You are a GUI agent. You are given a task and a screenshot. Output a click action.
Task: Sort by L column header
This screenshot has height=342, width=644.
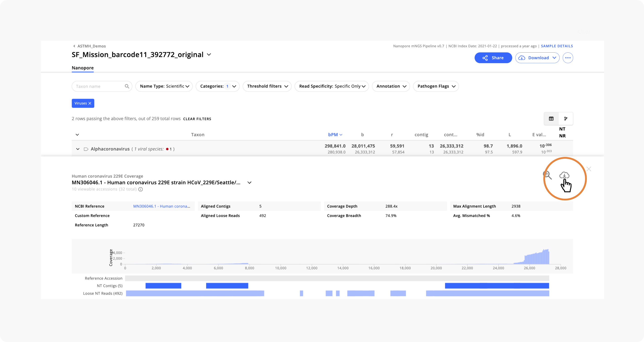tap(510, 134)
